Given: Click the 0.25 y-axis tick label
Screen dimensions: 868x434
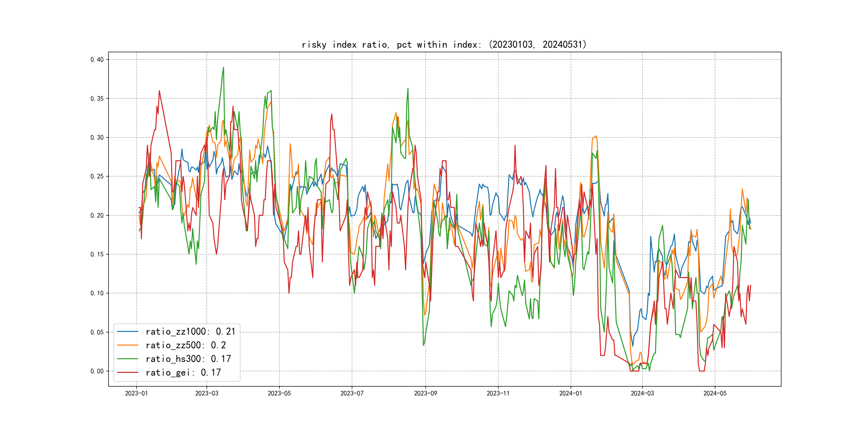Looking at the screenshot, I should [97, 177].
